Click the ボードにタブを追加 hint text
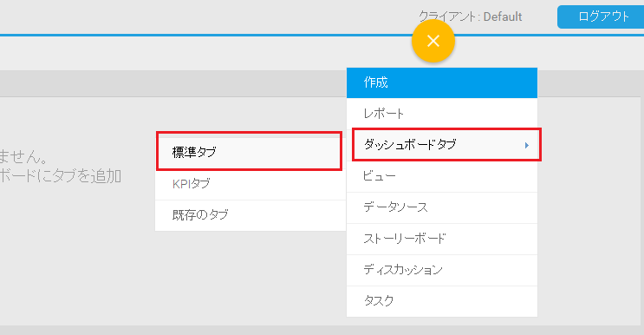Image resolution: width=644 pixels, height=335 pixels. click(x=61, y=176)
